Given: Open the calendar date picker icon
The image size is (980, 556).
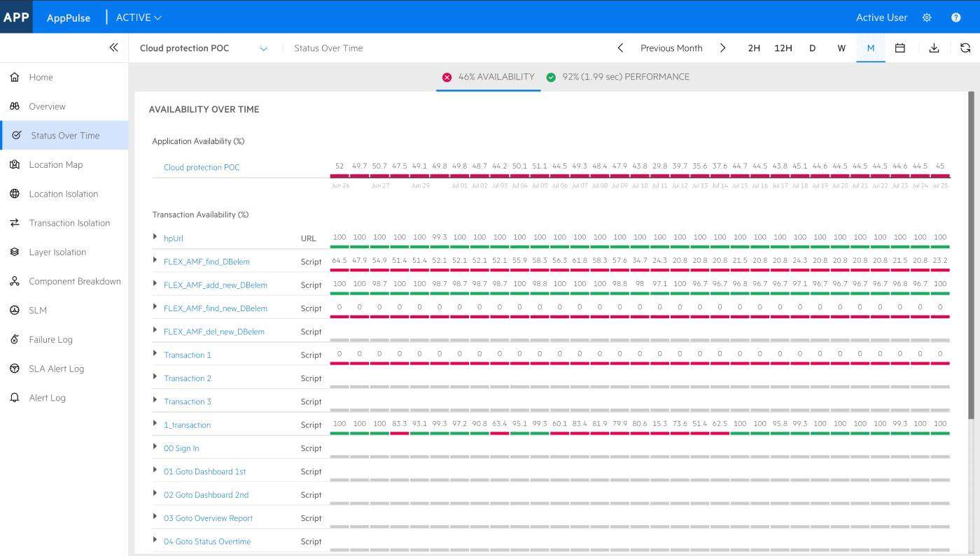Looking at the screenshot, I should pyautogui.click(x=900, y=48).
